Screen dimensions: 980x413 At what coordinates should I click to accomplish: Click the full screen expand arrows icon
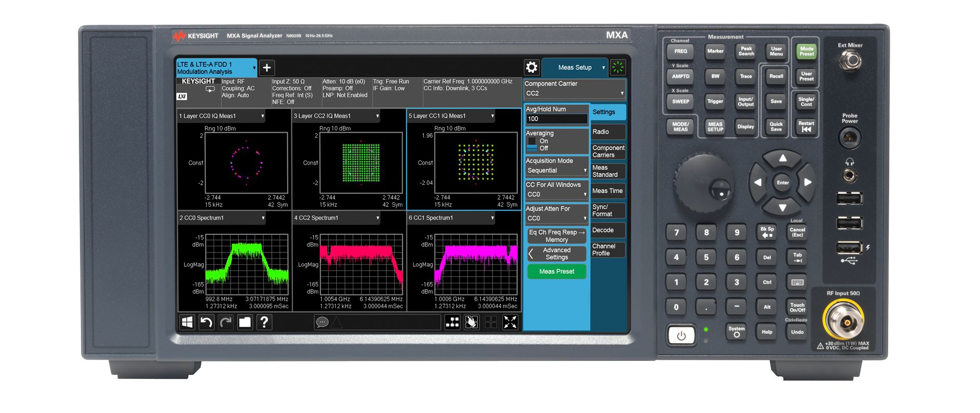coord(510,323)
